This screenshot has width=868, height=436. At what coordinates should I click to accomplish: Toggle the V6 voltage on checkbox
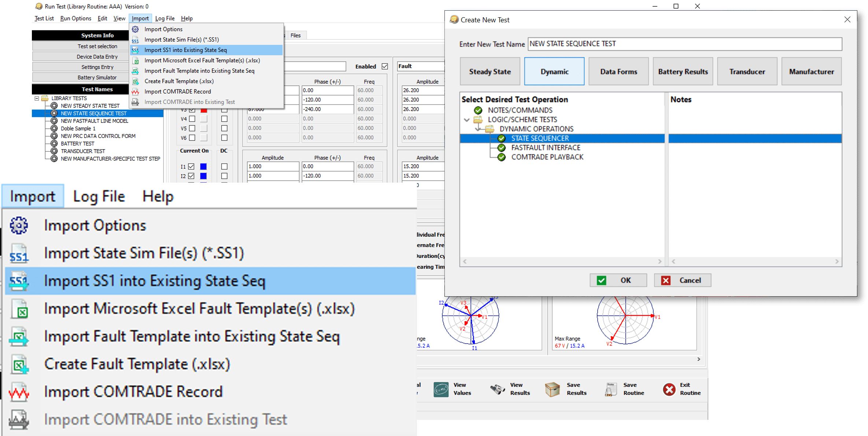(192, 138)
